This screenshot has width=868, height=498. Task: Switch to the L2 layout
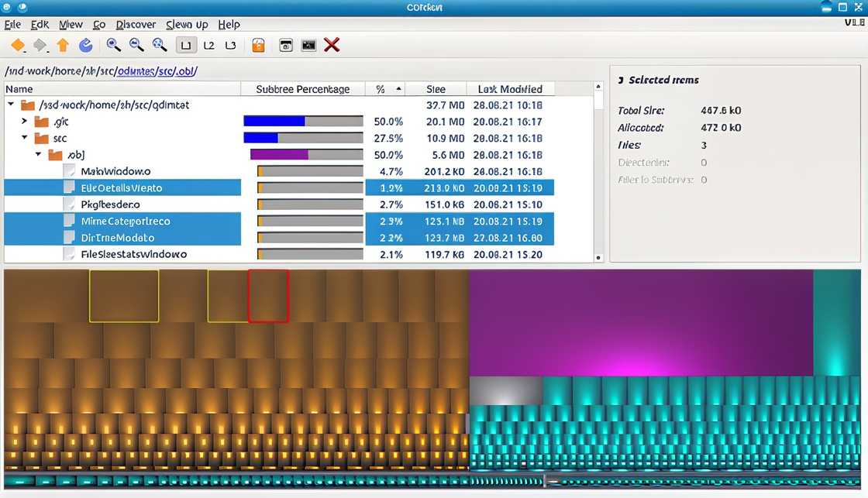pos(208,46)
